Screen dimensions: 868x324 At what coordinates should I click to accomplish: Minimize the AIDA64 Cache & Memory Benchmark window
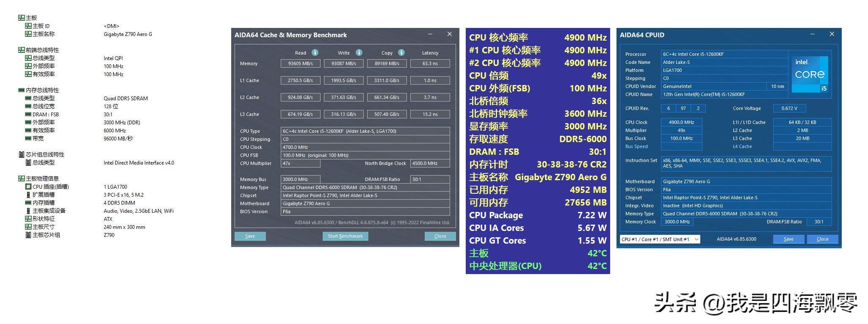430,34
